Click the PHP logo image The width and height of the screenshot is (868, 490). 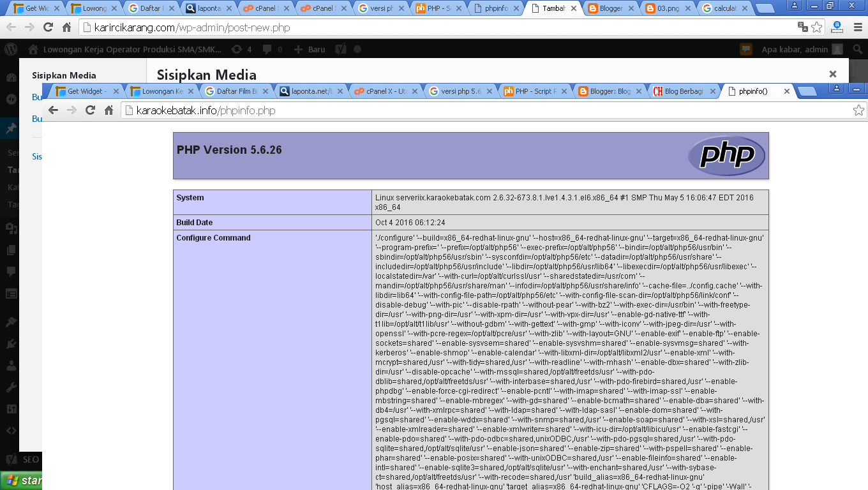[x=726, y=156]
